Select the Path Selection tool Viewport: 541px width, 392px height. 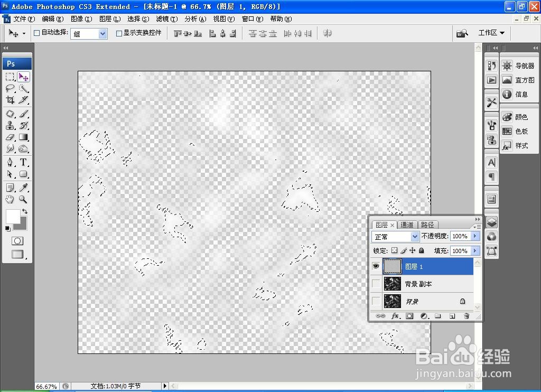click(10, 174)
